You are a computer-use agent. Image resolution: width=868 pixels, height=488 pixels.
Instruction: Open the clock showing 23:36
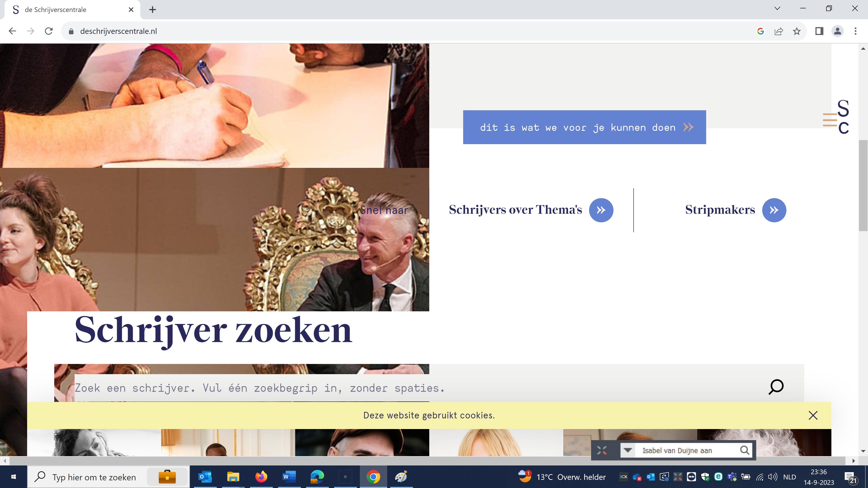coord(819,477)
